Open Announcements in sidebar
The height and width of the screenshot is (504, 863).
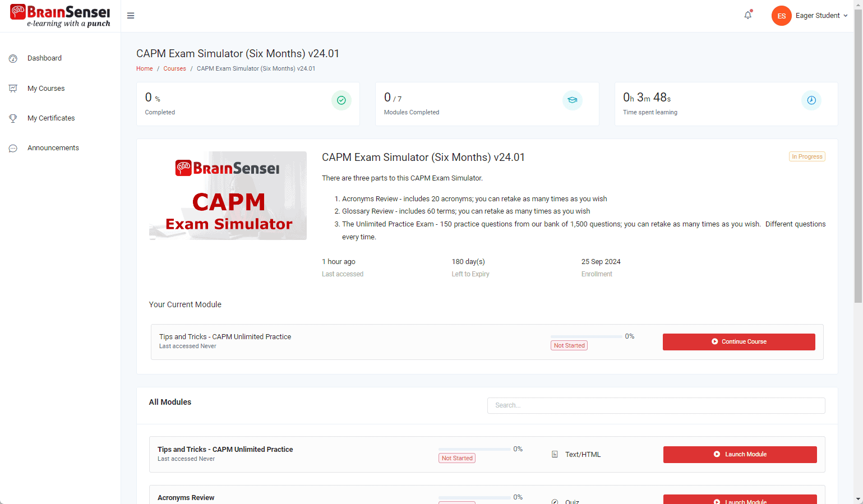coord(53,148)
